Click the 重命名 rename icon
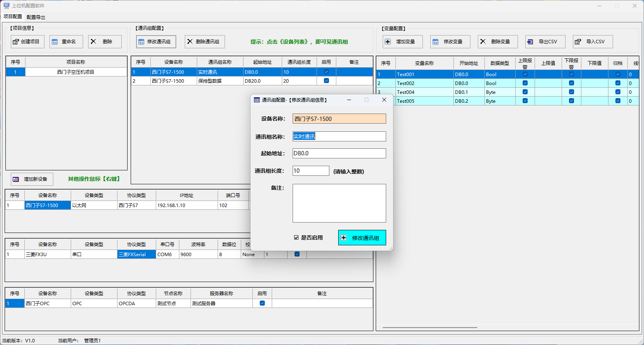Image resolution: width=644 pixels, height=345 pixels. click(x=55, y=42)
